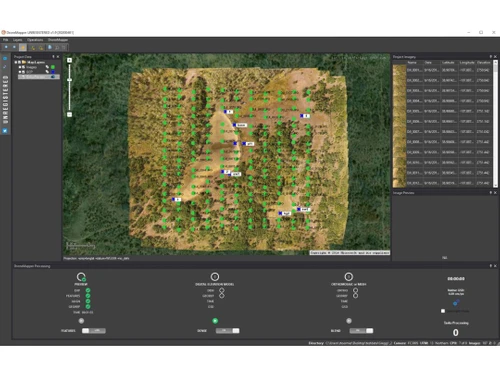The height and width of the screenshot is (375, 500).
Task: Click the Preview stage circle icon
Action: (81, 277)
